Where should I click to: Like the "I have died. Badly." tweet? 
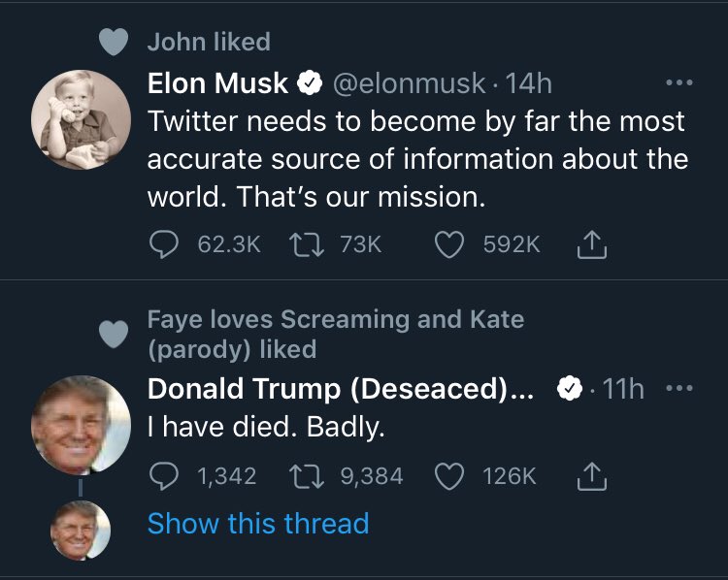pos(447,474)
